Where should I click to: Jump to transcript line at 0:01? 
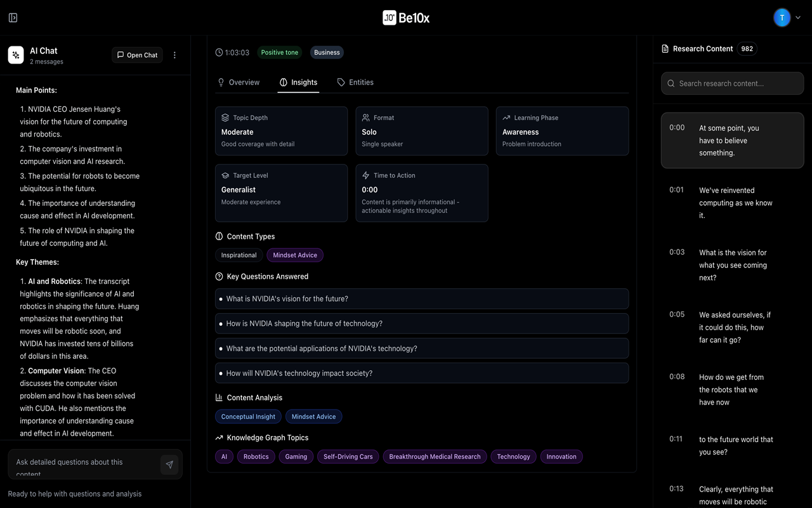point(732,203)
